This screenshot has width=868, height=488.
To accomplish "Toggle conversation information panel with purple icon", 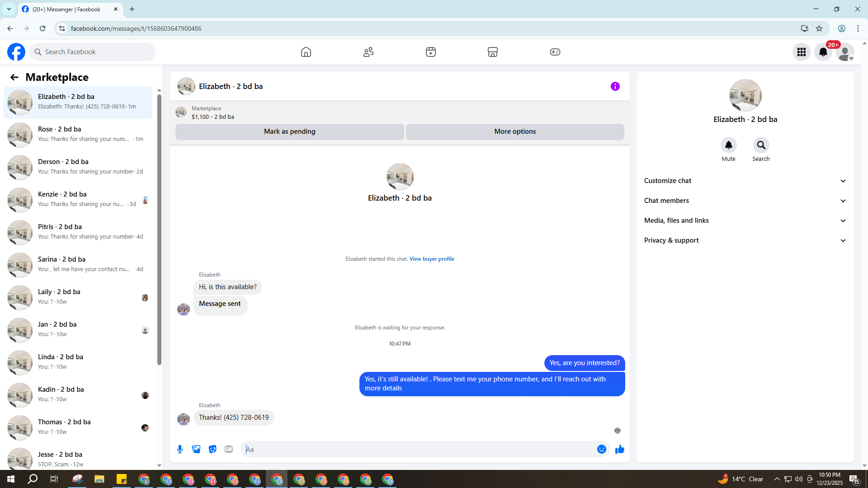I will (x=615, y=86).
